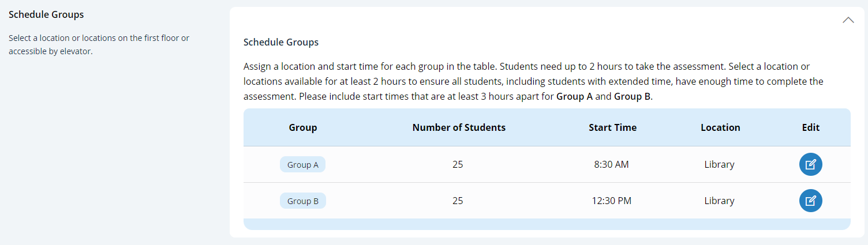Viewport: 868px width, 245px height.
Task: Click the Location column header
Action: [x=720, y=127]
